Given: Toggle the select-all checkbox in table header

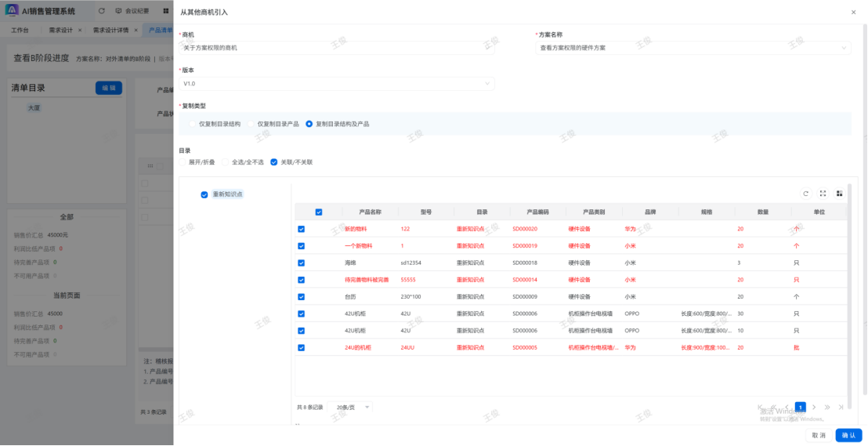Looking at the screenshot, I should [x=318, y=212].
